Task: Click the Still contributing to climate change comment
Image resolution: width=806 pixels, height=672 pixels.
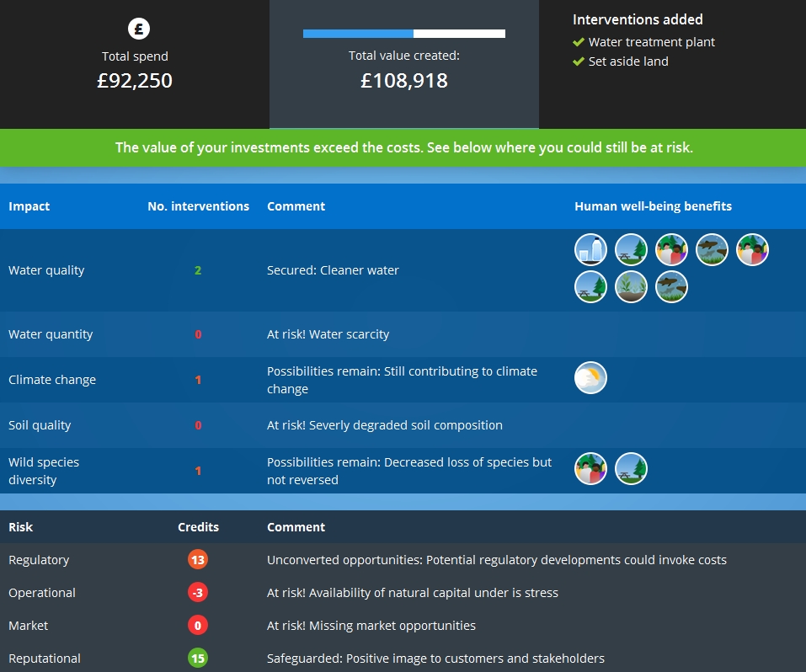Action: pos(402,380)
